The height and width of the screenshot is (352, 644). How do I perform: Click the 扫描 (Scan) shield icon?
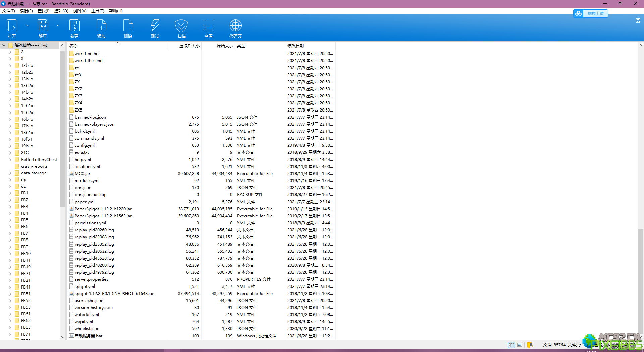(x=181, y=26)
